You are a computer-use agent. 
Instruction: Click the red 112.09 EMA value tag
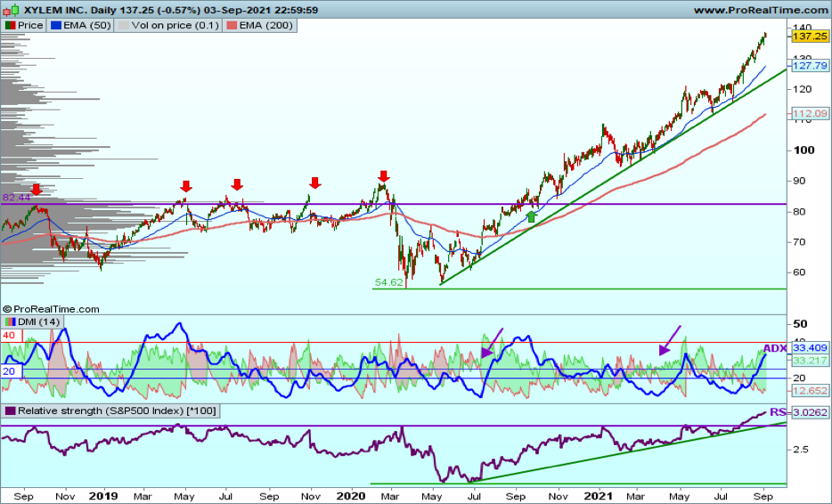[x=811, y=113]
